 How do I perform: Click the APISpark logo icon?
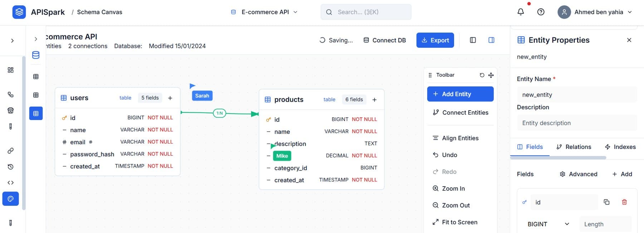point(19,12)
